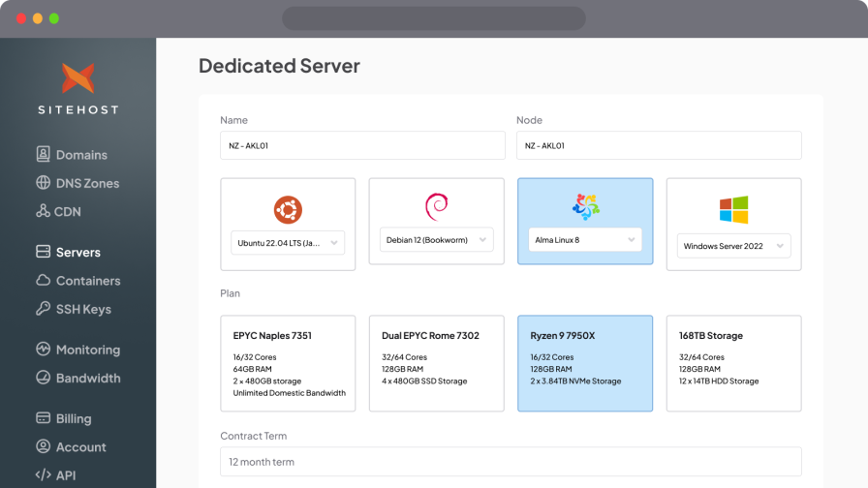Select the Ubuntu logo icon

tap(288, 210)
